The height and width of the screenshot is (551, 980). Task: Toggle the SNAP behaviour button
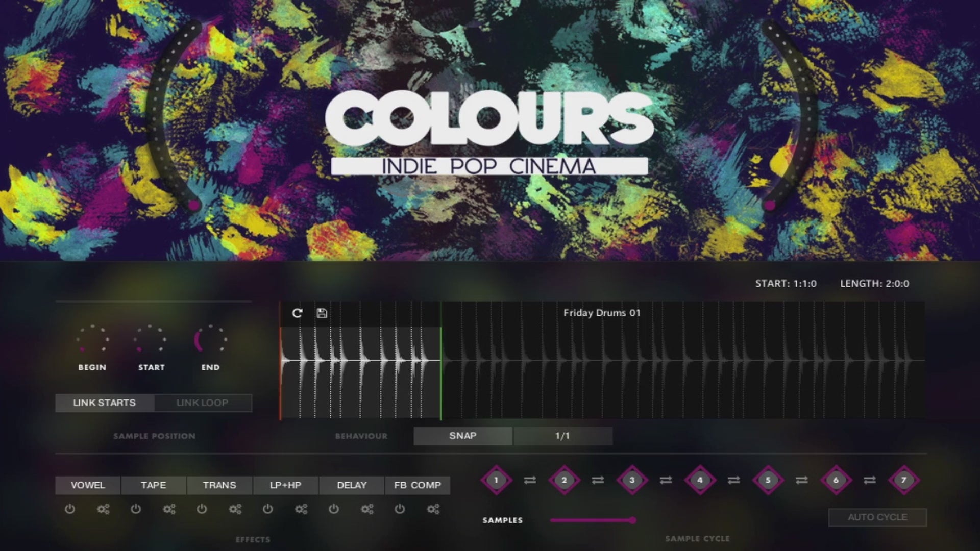(x=462, y=436)
